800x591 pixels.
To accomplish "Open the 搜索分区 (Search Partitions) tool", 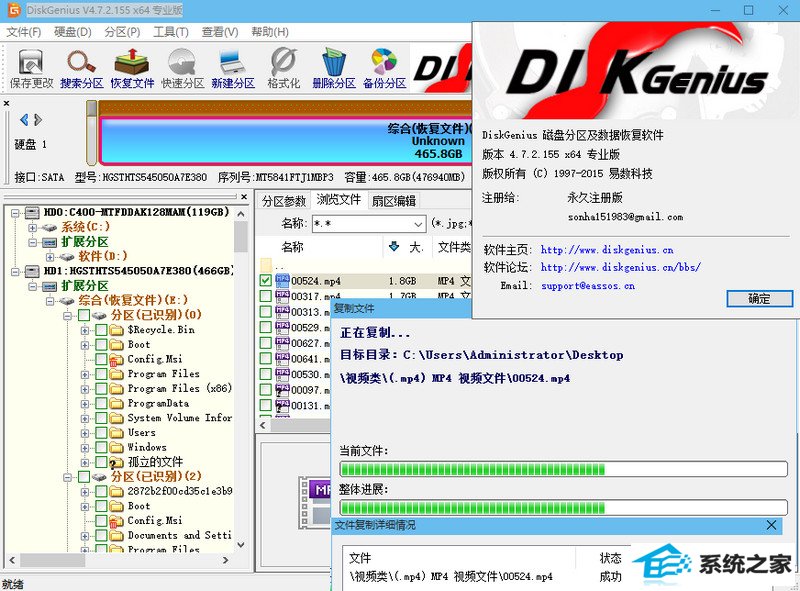I will point(82,68).
